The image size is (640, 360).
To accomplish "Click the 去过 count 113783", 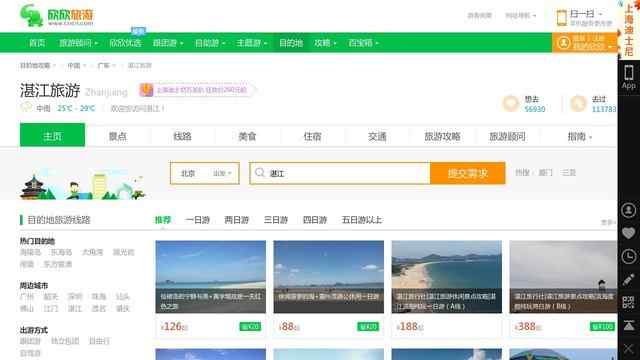I will point(604,109).
